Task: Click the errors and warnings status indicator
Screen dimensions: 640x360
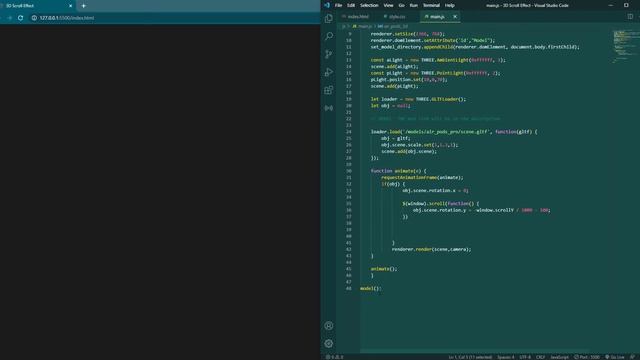Action: 334,357
